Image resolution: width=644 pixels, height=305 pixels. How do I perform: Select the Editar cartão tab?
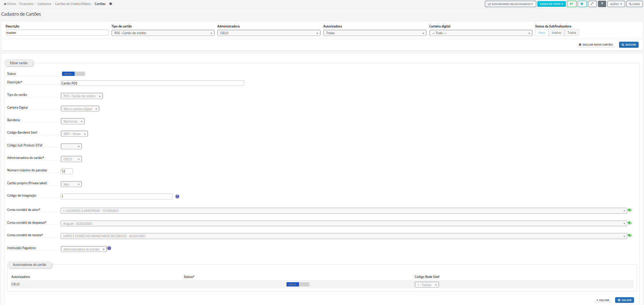(x=19, y=63)
